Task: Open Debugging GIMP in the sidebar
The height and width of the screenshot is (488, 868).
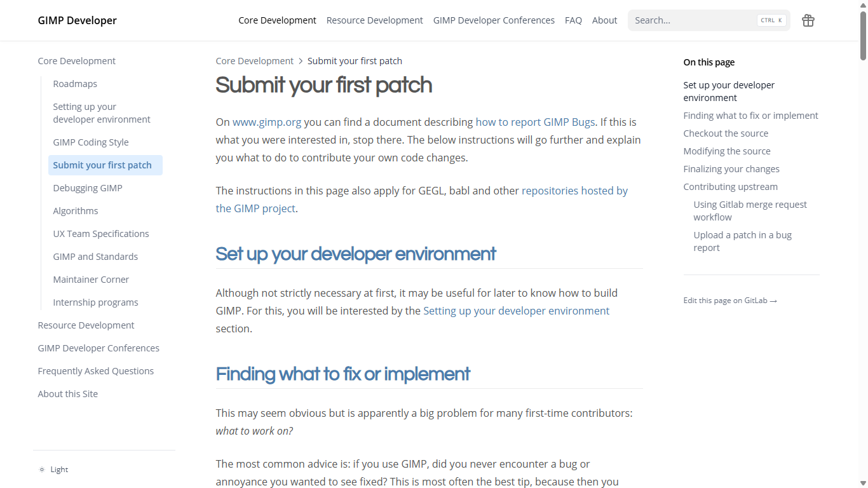Action: (x=88, y=187)
